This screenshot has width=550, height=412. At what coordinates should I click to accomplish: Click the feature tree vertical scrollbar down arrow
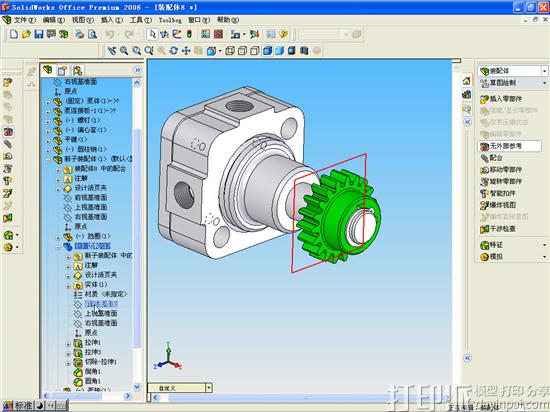pos(137,386)
